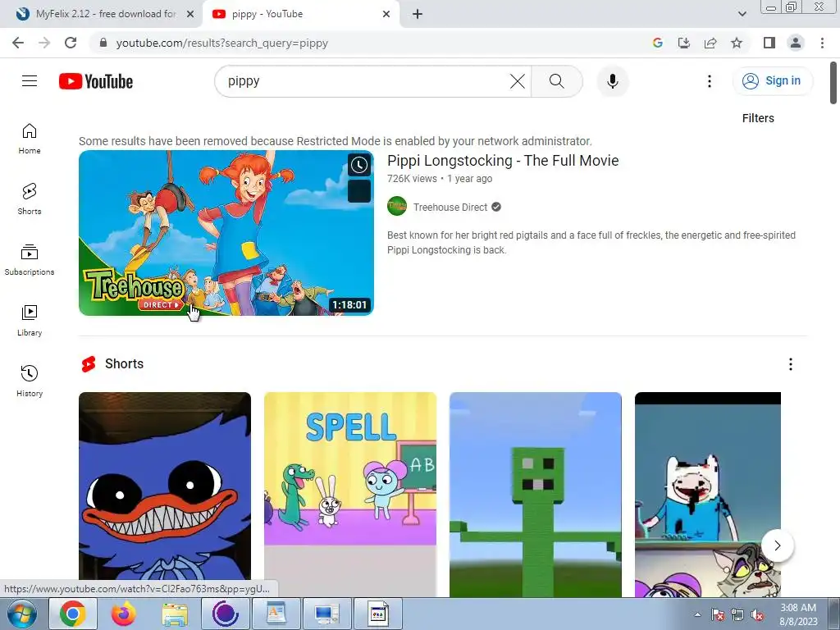
Task: Open the YouTube hamburger guide menu
Action: 30,81
